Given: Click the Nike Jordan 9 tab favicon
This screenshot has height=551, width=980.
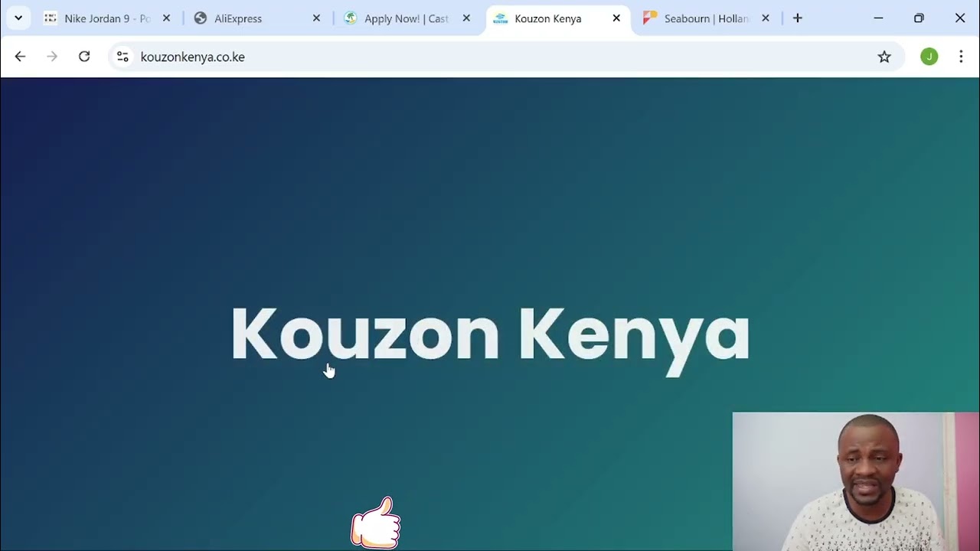Looking at the screenshot, I should pyautogui.click(x=51, y=18).
